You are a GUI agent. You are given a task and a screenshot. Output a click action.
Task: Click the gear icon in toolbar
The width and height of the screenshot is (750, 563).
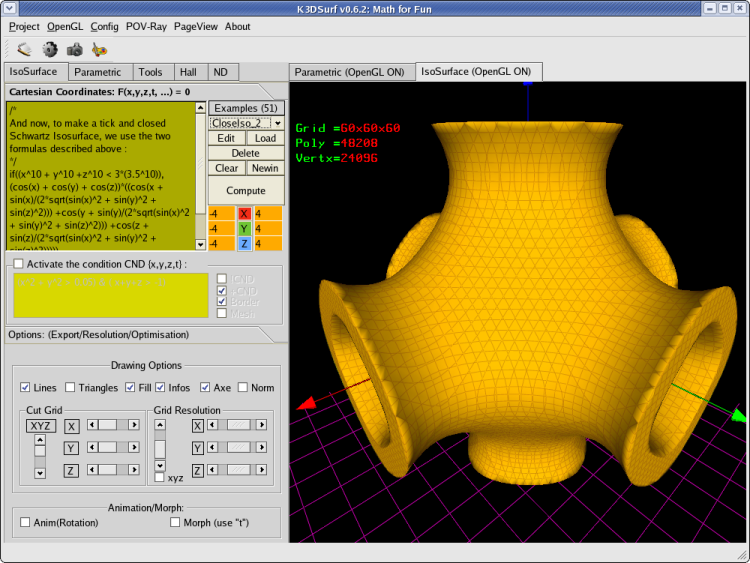(49, 48)
